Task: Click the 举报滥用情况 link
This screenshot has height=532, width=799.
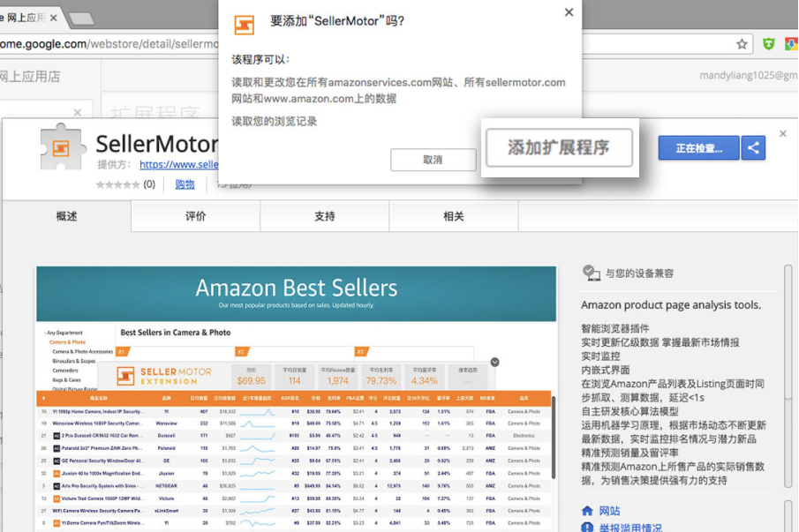Action: pyautogui.click(x=631, y=528)
